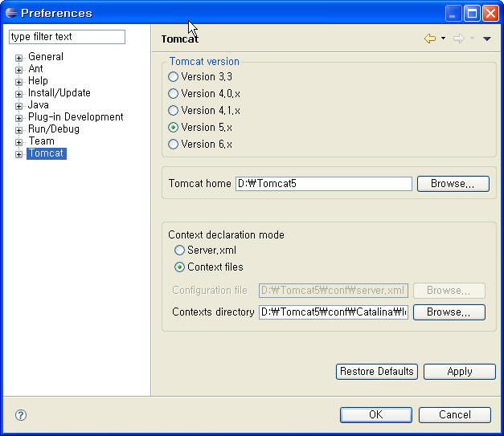Select Tomcat Version 6.x radio button

(173, 145)
